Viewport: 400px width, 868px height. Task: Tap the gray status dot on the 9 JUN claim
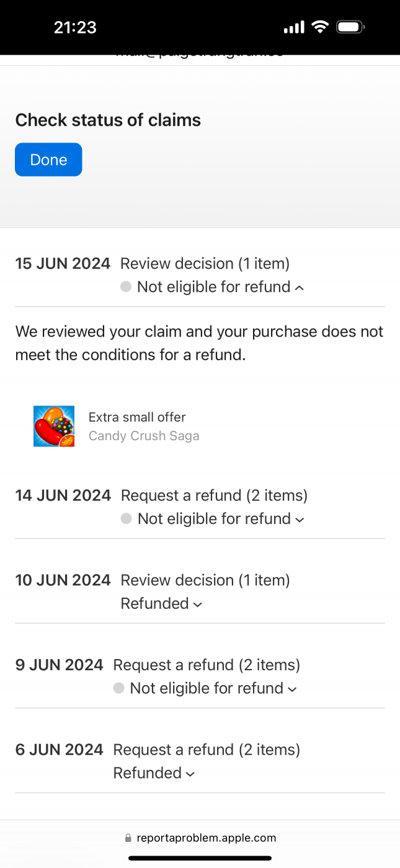(x=118, y=688)
